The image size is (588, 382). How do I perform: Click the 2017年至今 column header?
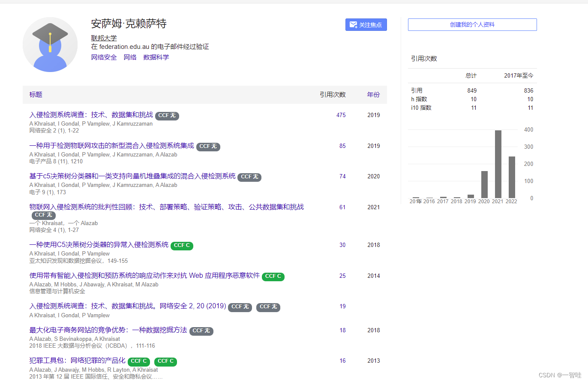[519, 75]
